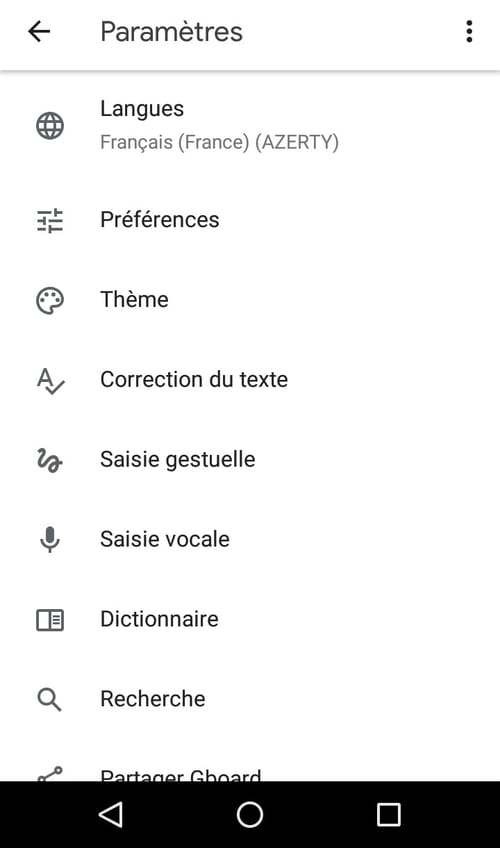Tap Android recent apps square button
The width and height of the screenshot is (500, 848).
[389, 814]
